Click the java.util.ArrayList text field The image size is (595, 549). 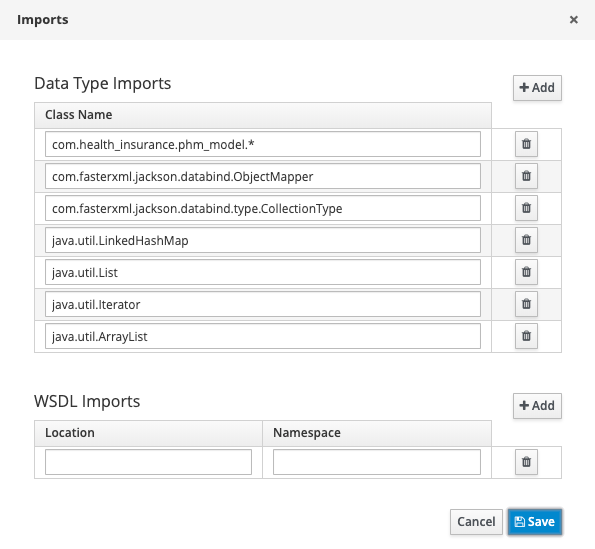(263, 336)
